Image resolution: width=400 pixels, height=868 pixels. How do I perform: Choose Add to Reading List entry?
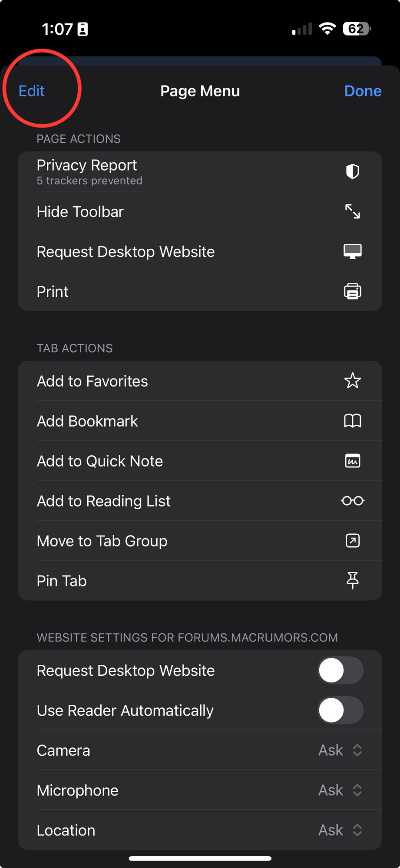pos(200,501)
